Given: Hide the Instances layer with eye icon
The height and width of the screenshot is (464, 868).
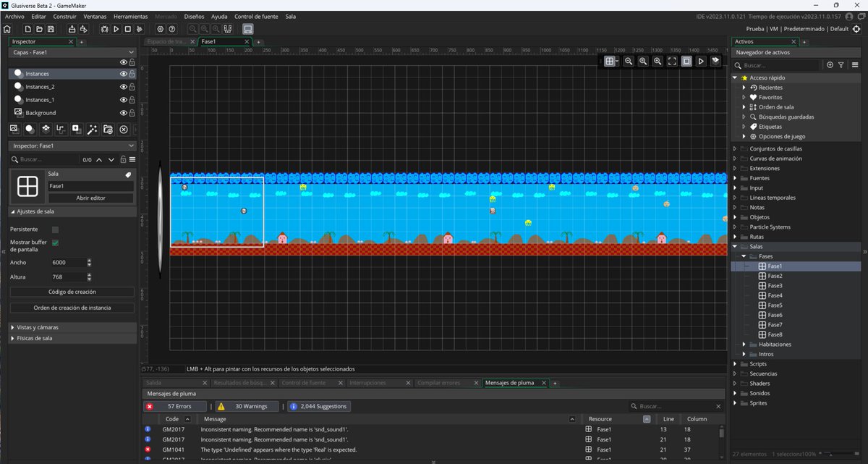Looking at the screenshot, I should [x=124, y=74].
